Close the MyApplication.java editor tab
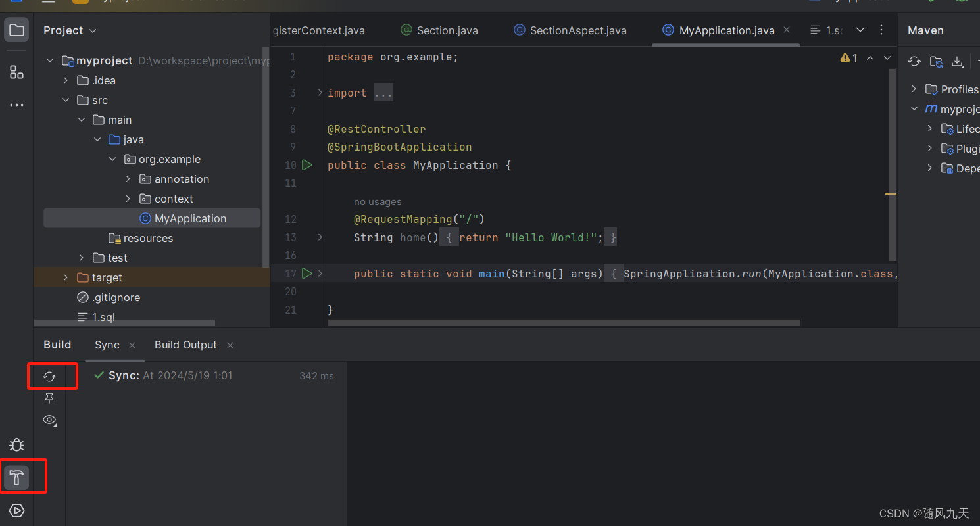Viewport: 980px width, 526px height. (787, 30)
